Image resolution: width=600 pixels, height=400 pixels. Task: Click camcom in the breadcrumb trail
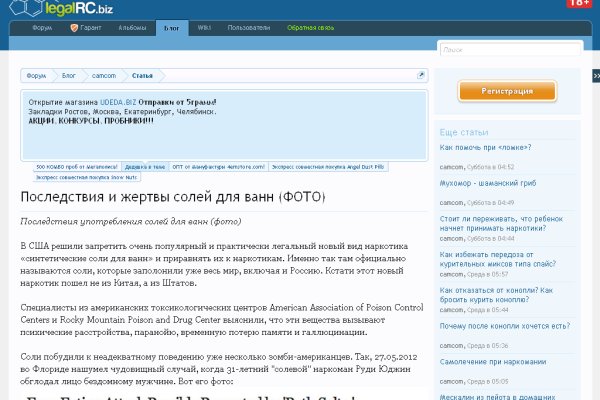[103, 75]
